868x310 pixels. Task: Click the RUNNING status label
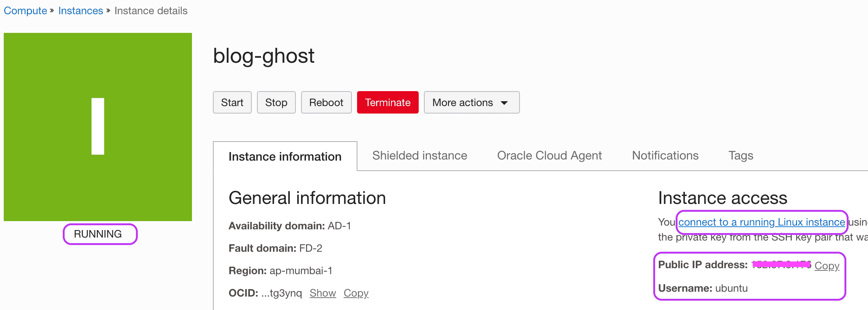[98, 234]
